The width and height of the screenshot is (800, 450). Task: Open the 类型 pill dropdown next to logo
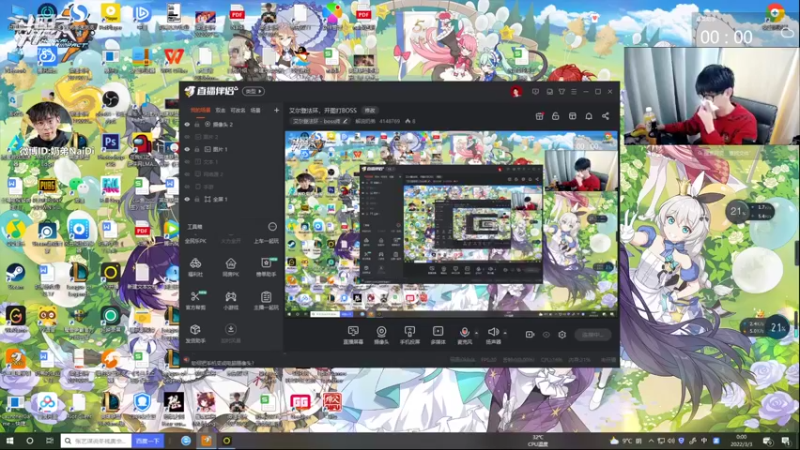[254, 91]
